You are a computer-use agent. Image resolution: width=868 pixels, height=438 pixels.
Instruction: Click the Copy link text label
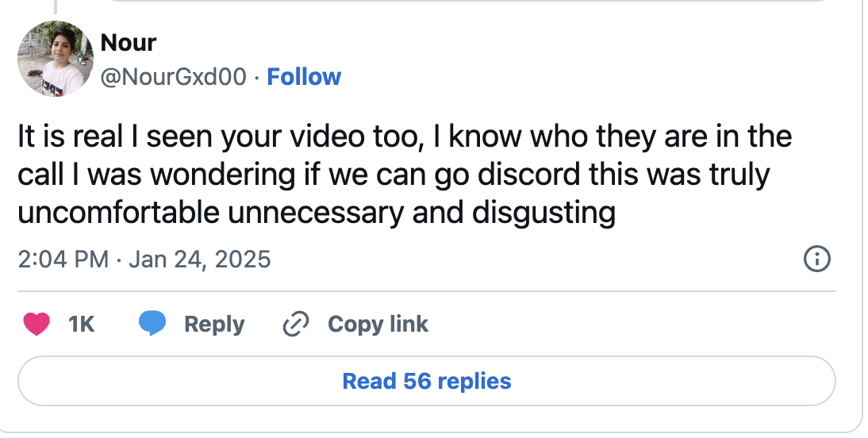coord(378,324)
